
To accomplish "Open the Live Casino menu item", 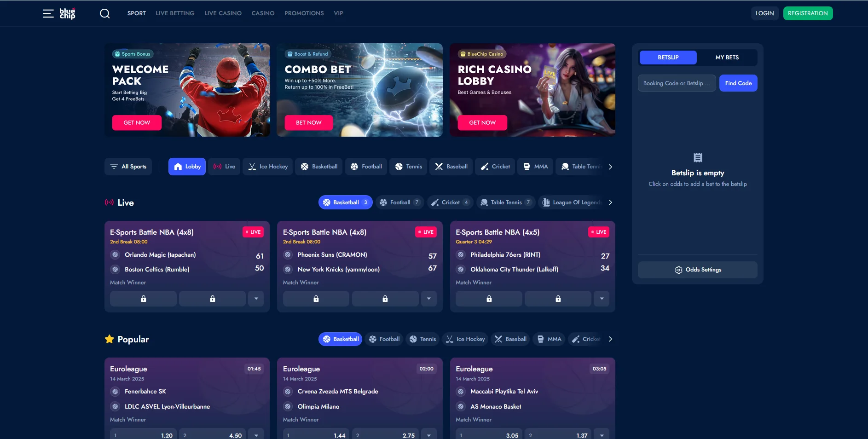I will point(223,13).
